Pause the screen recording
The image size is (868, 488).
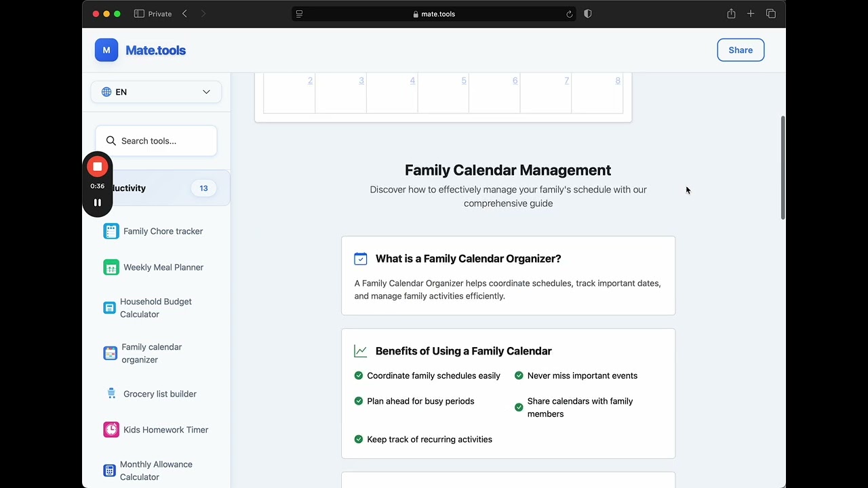click(x=98, y=203)
